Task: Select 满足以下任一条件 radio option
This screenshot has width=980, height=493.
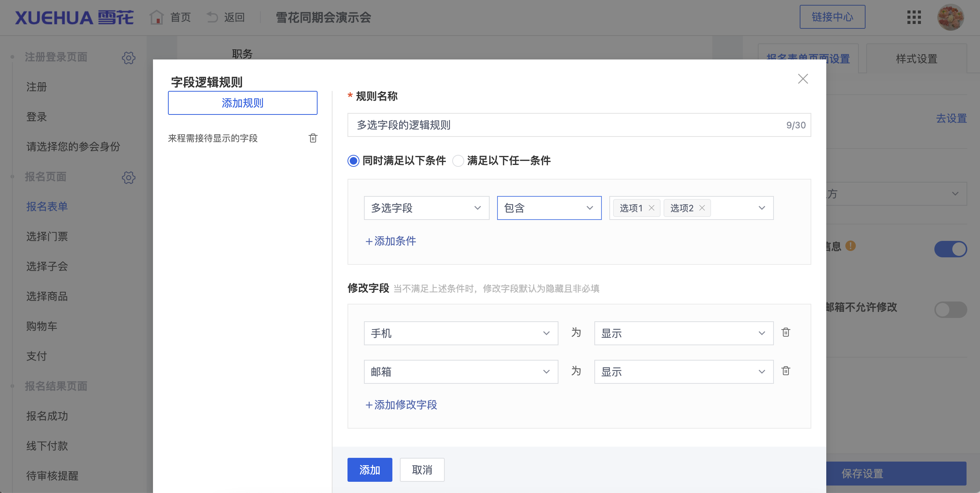Action: pyautogui.click(x=458, y=161)
